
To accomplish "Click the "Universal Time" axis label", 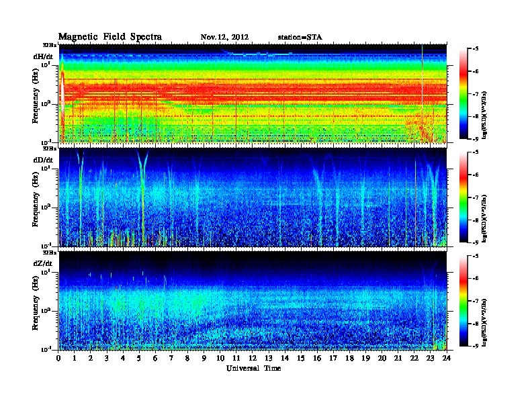I will click(x=253, y=368).
